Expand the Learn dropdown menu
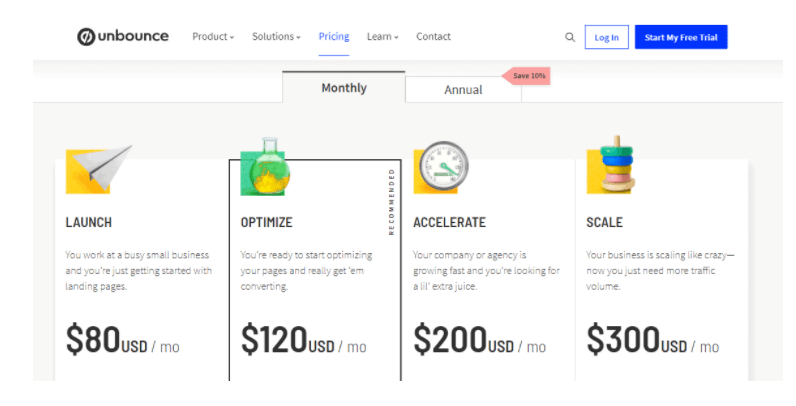This screenshot has width=796, height=406. pyautogui.click(x=382, y=37)
